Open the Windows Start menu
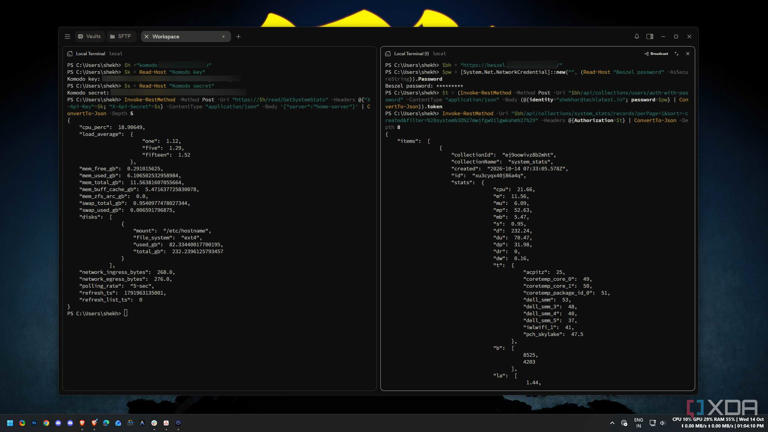This screenshot has height=432, width=768. (x=10, y=423)
